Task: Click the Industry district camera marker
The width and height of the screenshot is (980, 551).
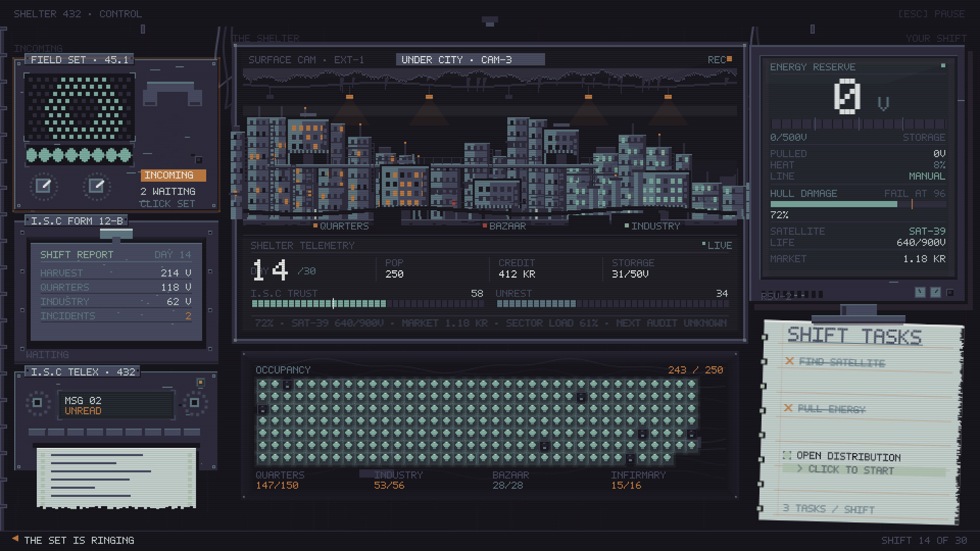Action: [x=652, y=226]
